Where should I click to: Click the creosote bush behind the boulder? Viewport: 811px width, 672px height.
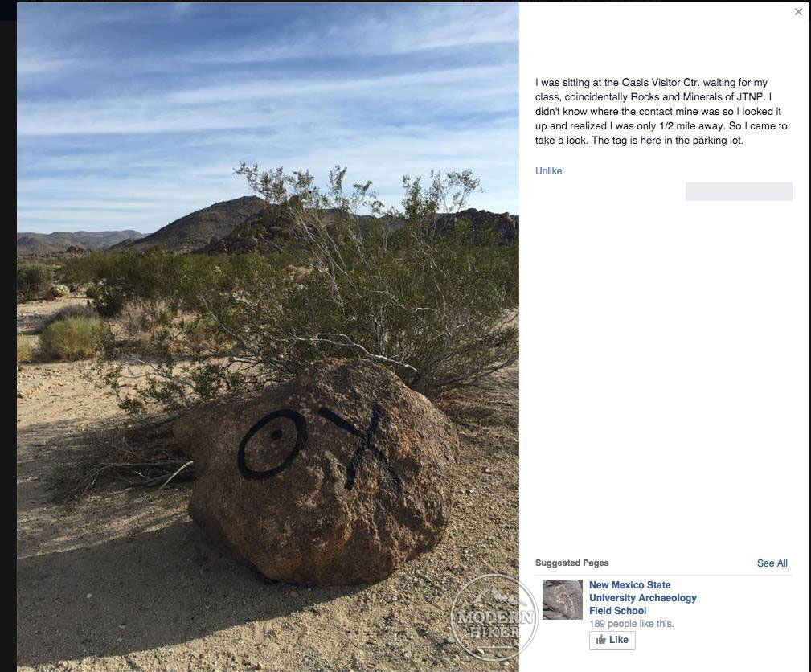pyautogui.click(x=331, y=289)
